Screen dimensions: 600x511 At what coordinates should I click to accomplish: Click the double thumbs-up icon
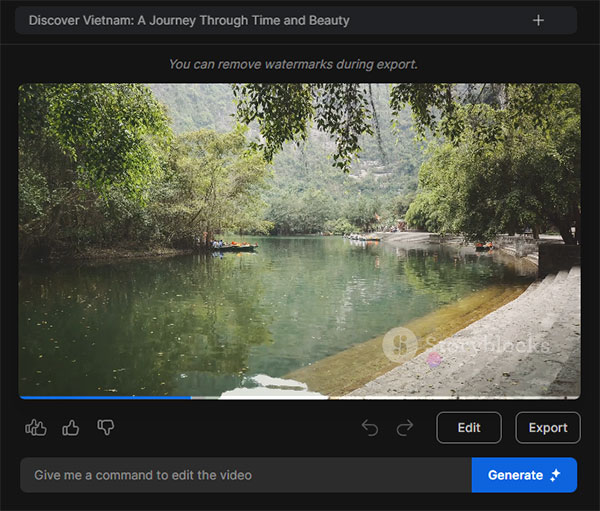click(36, 428)
